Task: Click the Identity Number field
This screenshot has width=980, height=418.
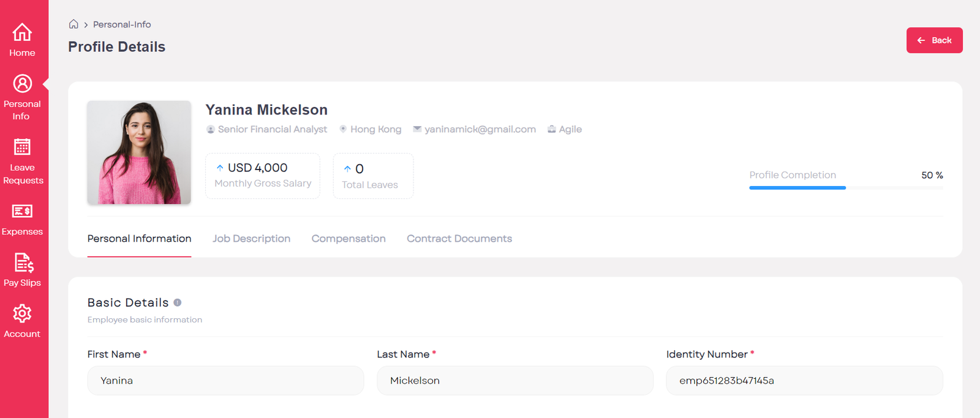Action: 804,381
